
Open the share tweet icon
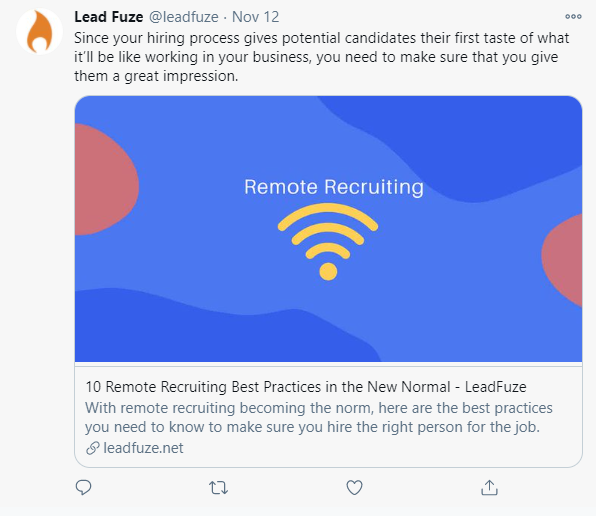click(x=489, y=488)
